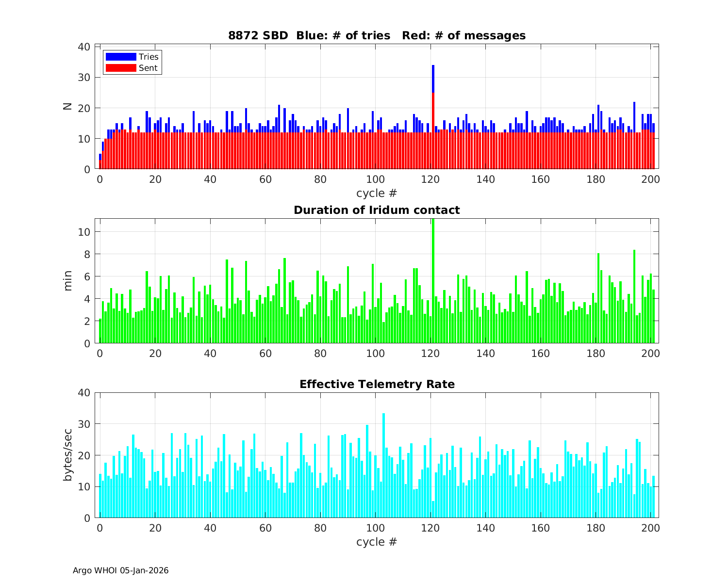Screen dimensions: 728x582
Task: Select the 'Sent' legend label text
Action: pos(148,68)
